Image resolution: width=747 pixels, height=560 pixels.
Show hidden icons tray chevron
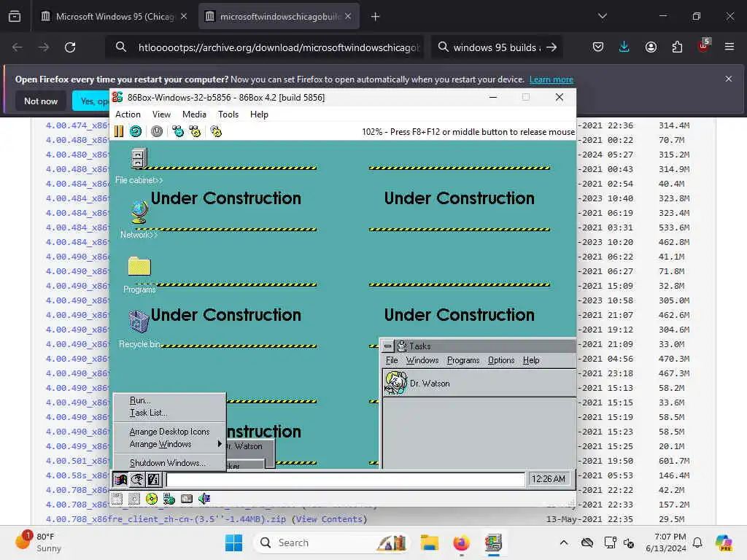coord(564,542)
